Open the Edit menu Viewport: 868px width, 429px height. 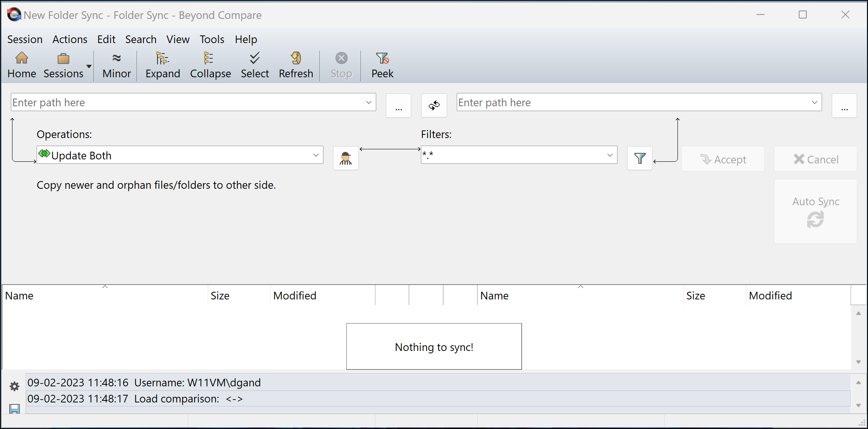click(x=106, y=39)
